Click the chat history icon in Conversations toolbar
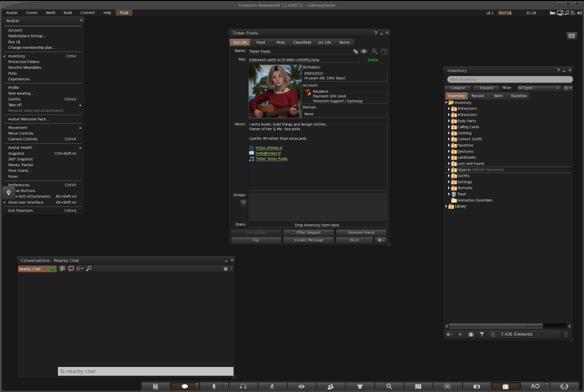This screenshot has width=584, height=392. point(62,269)
